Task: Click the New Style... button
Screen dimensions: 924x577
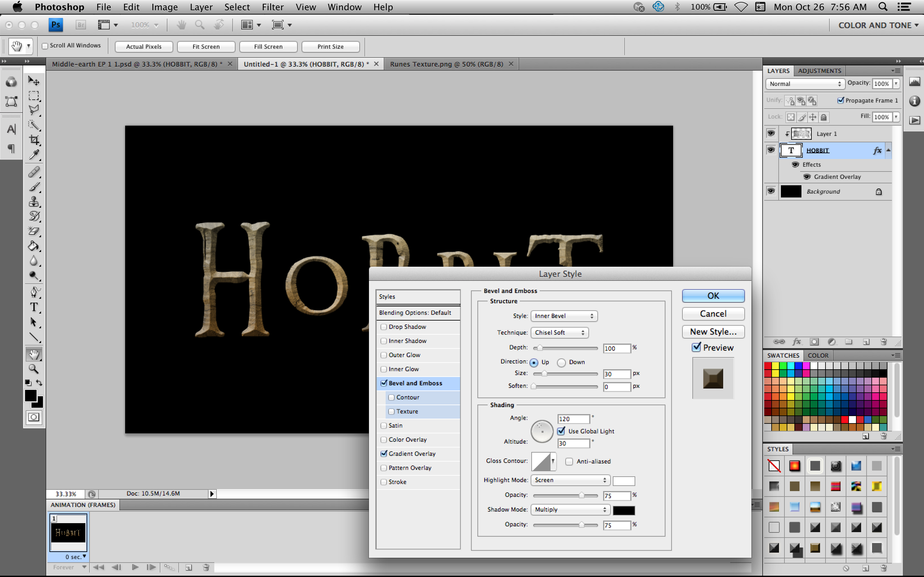Action: [x=713, y=332]
